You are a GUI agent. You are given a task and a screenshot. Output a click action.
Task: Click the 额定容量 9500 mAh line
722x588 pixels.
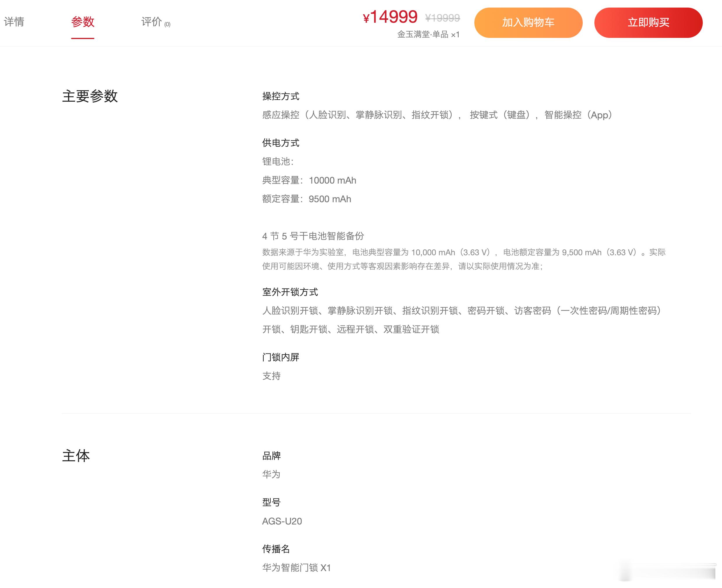(x=307, y=199)
